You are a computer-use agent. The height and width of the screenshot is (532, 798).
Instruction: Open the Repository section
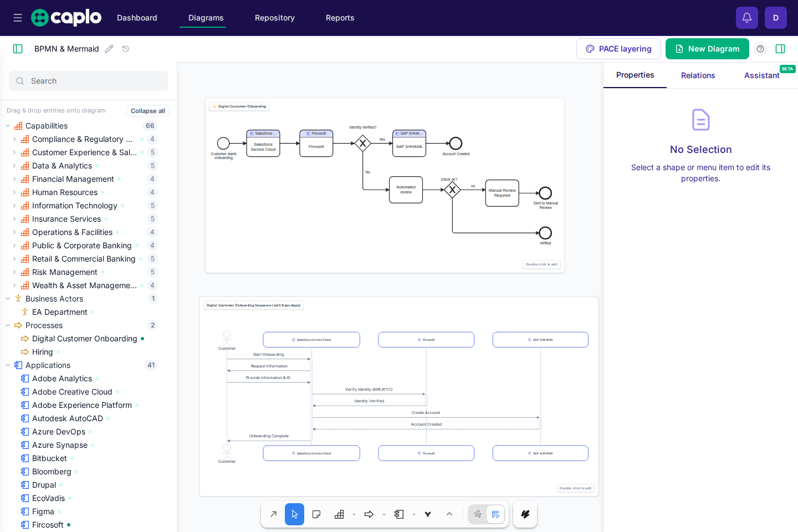point(275,18)
